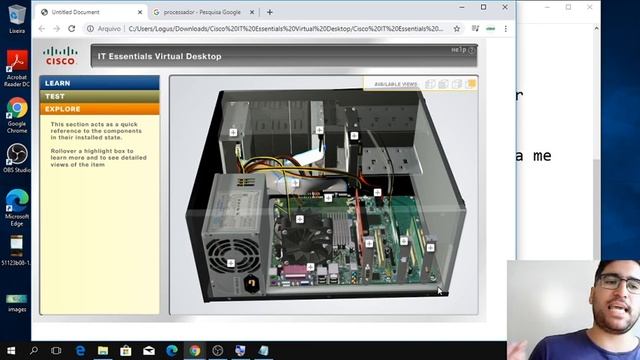This screenshot has height=360, width=640.
Task: Open File Explorer from taskbar
Action: [103, 351]
